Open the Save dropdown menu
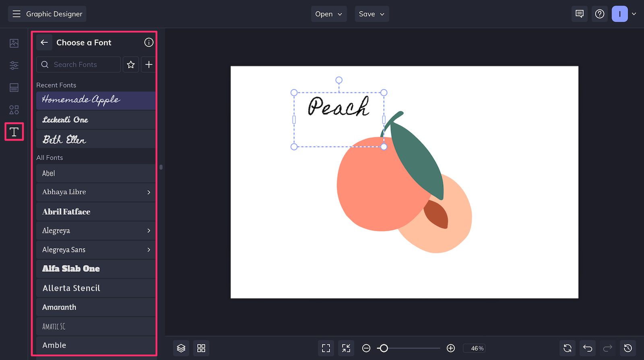Viewport: 644px width, 360px height. (x=372, y=14)
